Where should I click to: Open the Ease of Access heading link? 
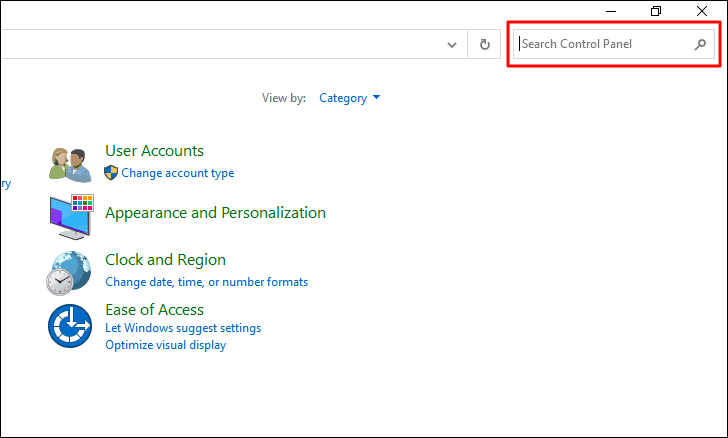click(x=154, y=310)
